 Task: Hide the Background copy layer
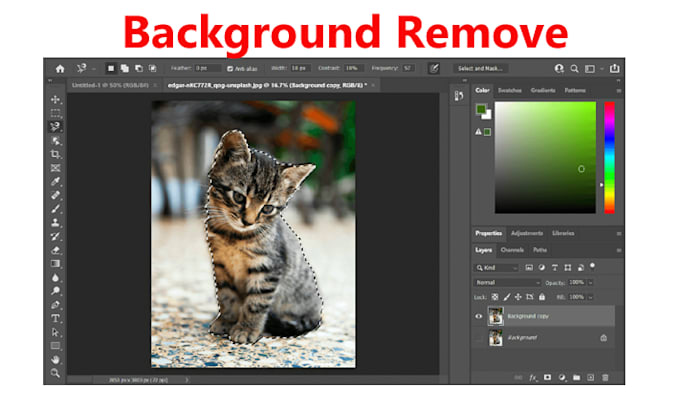pyautogui.click(x=479, y=316)
